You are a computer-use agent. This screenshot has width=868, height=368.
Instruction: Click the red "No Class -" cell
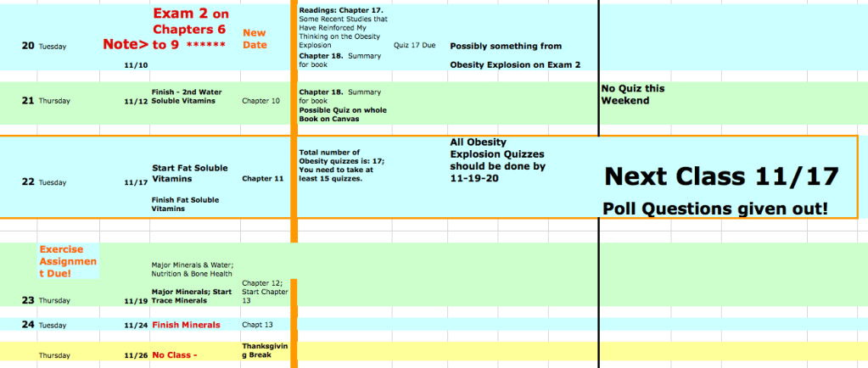pos(174,354)
